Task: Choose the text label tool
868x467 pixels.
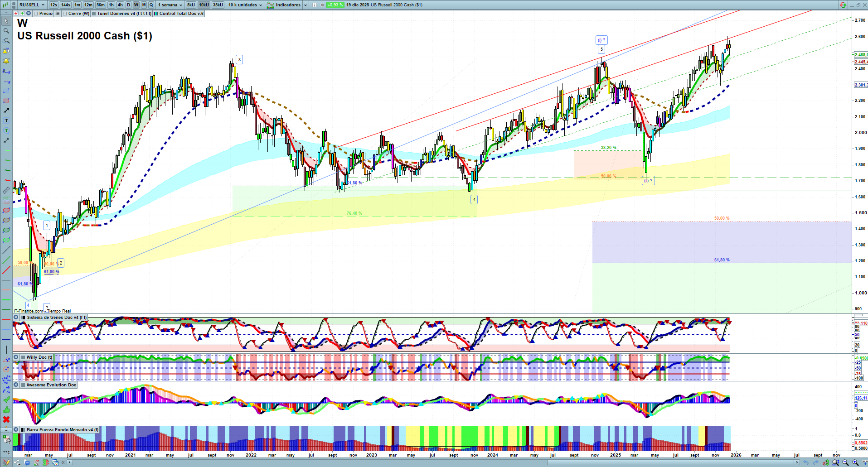Action: (x=6, y=120)
